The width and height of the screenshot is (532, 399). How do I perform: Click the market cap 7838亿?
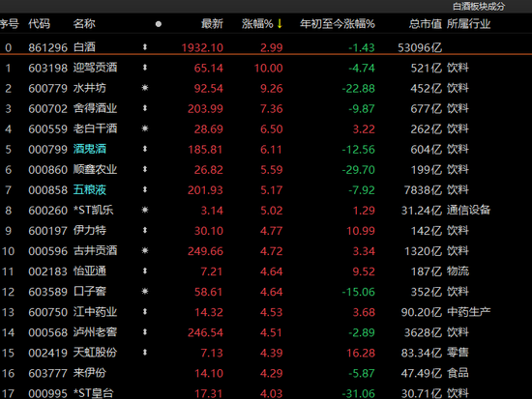pyautogui.click(x=423, y=189)
